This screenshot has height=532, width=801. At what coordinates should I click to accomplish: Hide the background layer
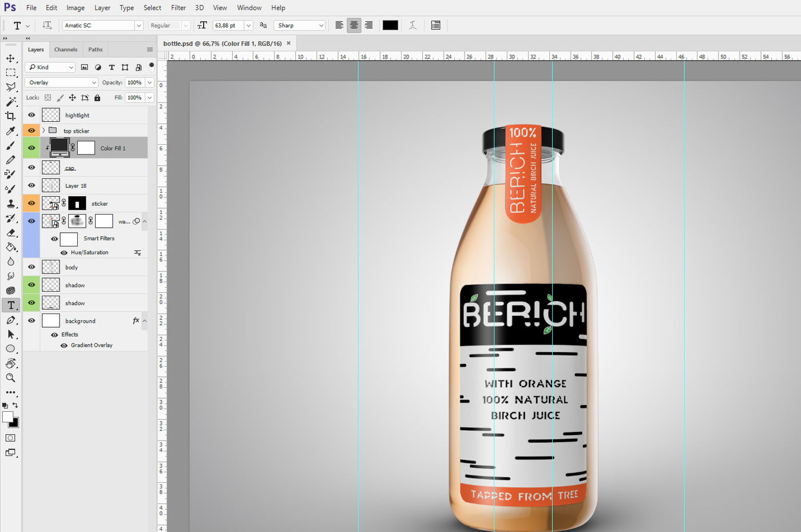click(31, 320)
